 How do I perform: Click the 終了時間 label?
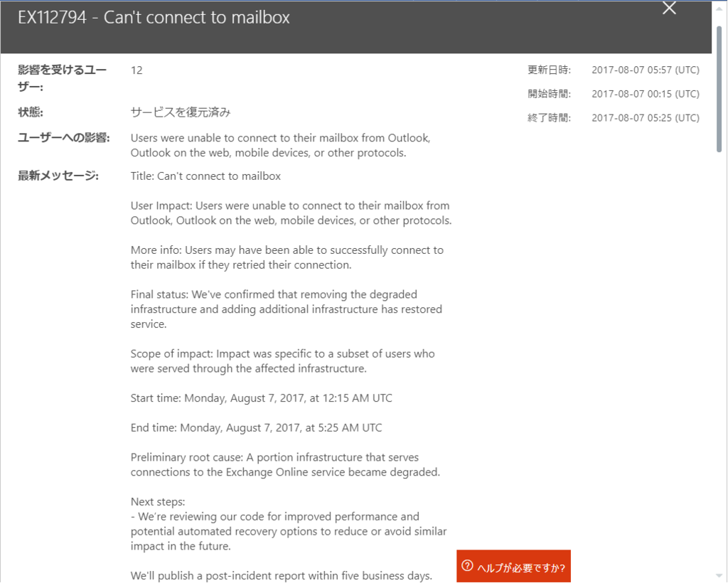[550, 118]
